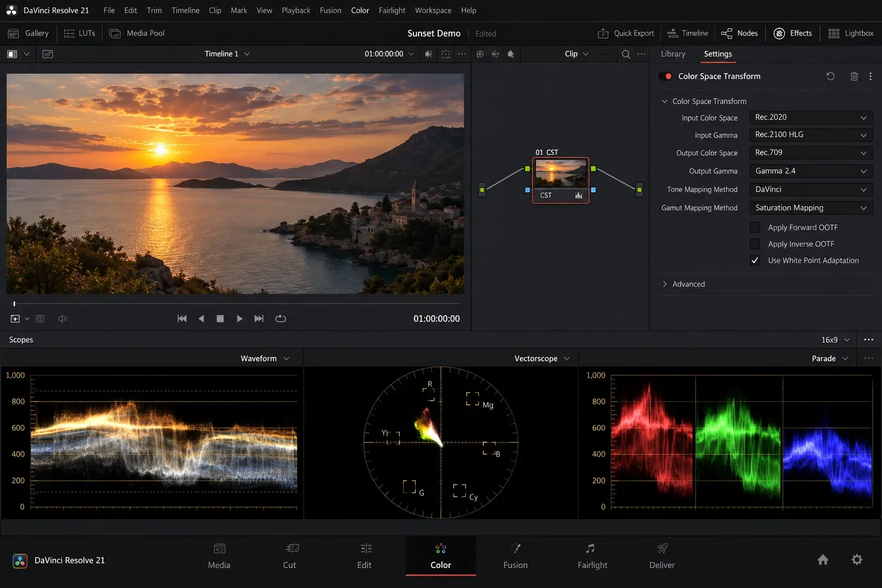The height and width of the screenshot is (588, 882).
Task: Uncheck Use White Point Adaptation
Action: point(755,261)
